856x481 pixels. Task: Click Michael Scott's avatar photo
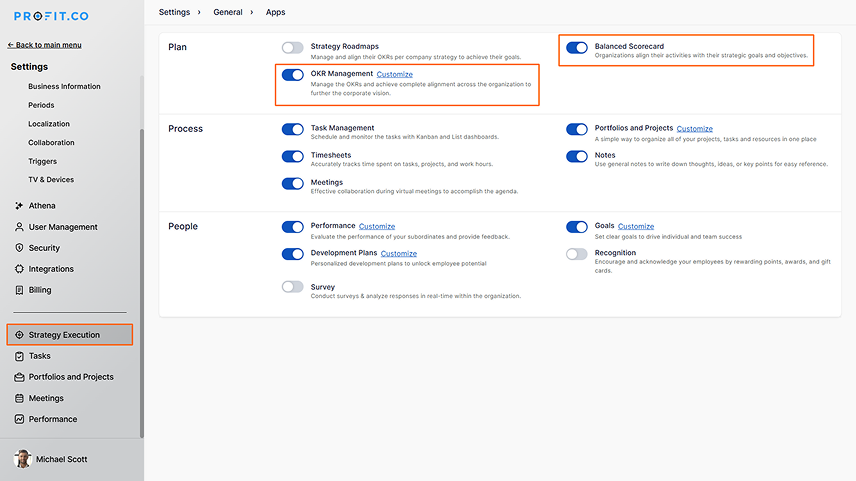tap(22, 459)
